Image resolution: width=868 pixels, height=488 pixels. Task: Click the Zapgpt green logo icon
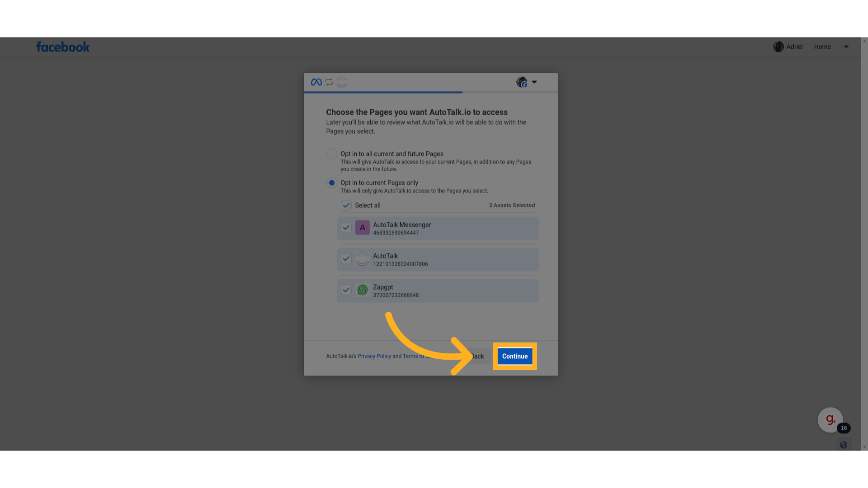pos(363,290)
